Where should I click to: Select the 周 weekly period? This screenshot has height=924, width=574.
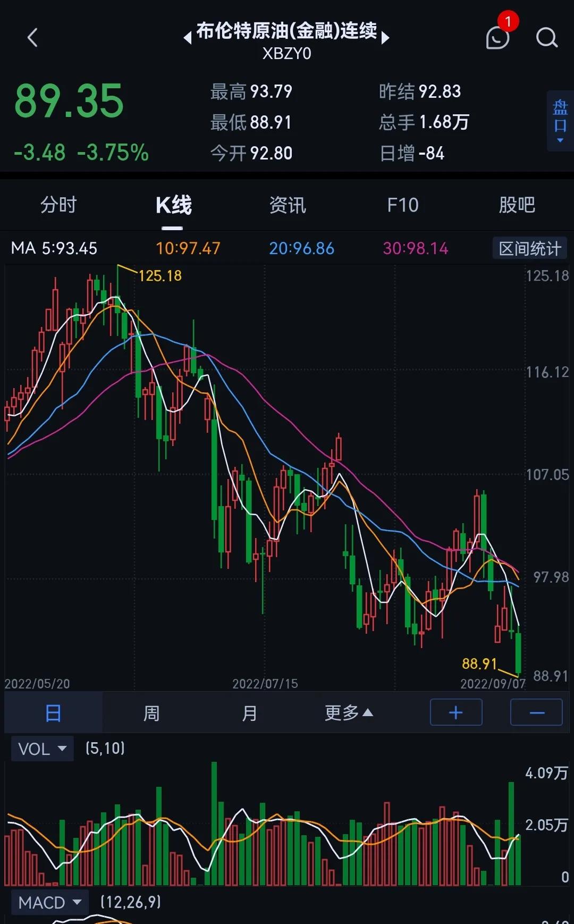coord(151,713)
